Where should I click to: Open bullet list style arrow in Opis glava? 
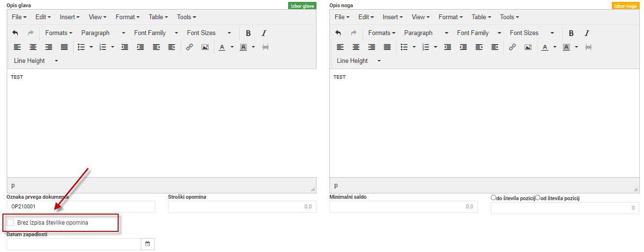pos(91,47)
